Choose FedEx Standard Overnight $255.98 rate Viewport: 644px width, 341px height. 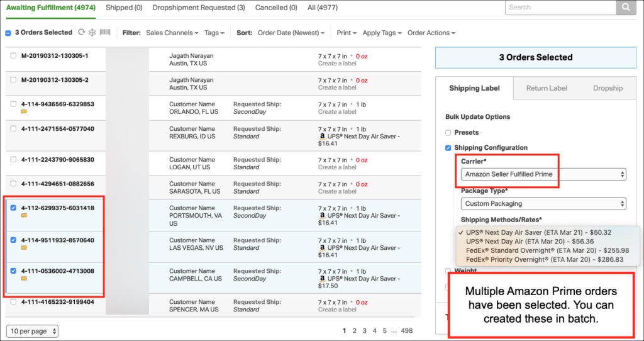tap(548, 250)
